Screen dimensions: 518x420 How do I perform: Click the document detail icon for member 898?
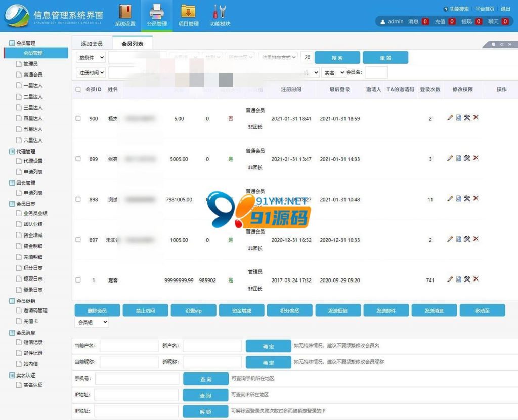[x=458, y=199]
